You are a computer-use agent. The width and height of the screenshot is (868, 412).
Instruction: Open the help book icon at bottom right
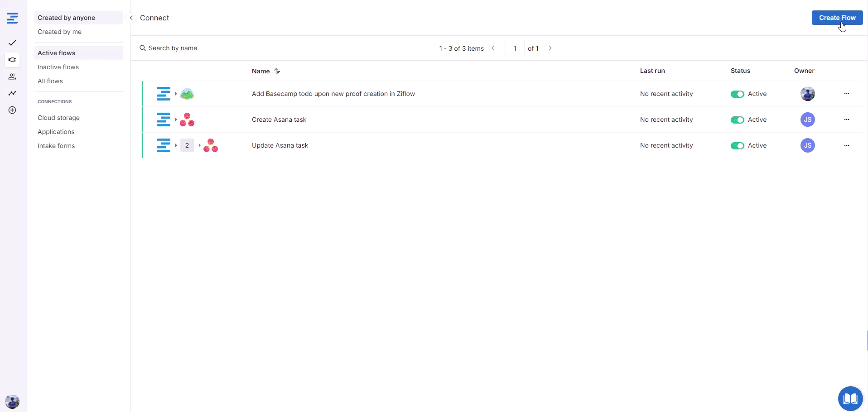point(850,398)
